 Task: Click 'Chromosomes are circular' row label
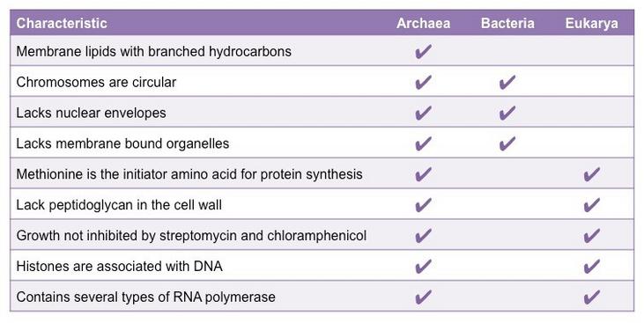96,82
